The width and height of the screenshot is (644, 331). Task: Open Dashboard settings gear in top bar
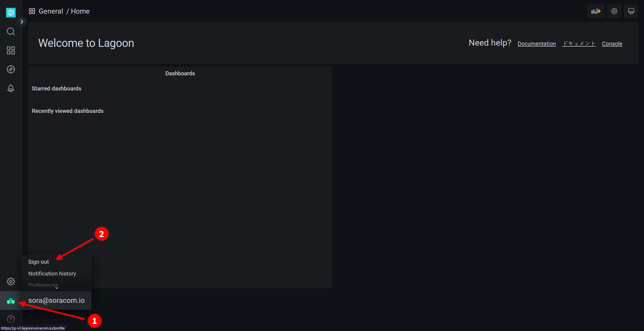click(614, 11)
